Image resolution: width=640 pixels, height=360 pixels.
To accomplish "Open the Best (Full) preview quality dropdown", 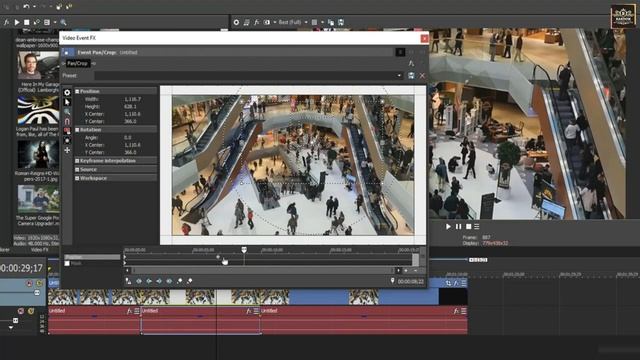I will pos(293,22).
